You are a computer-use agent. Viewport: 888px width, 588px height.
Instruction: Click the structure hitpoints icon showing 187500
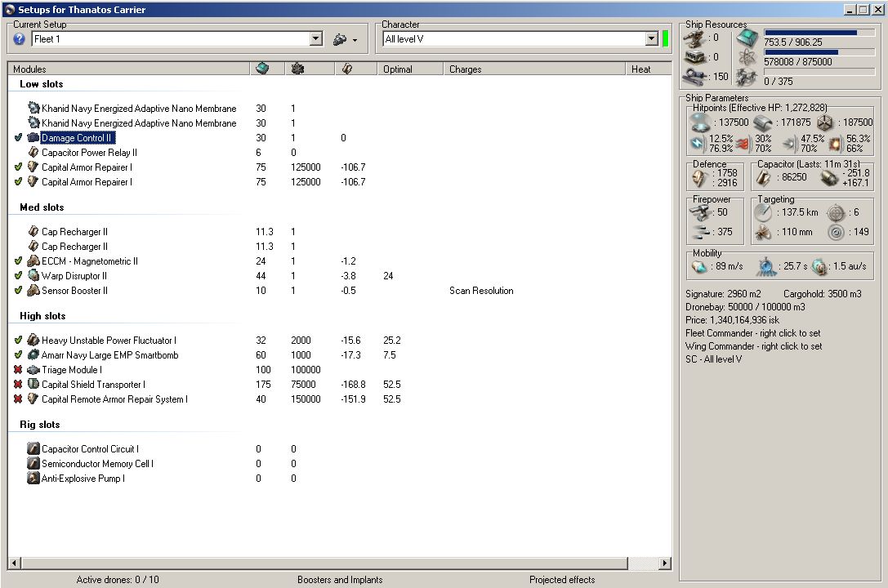click(825, 122)
